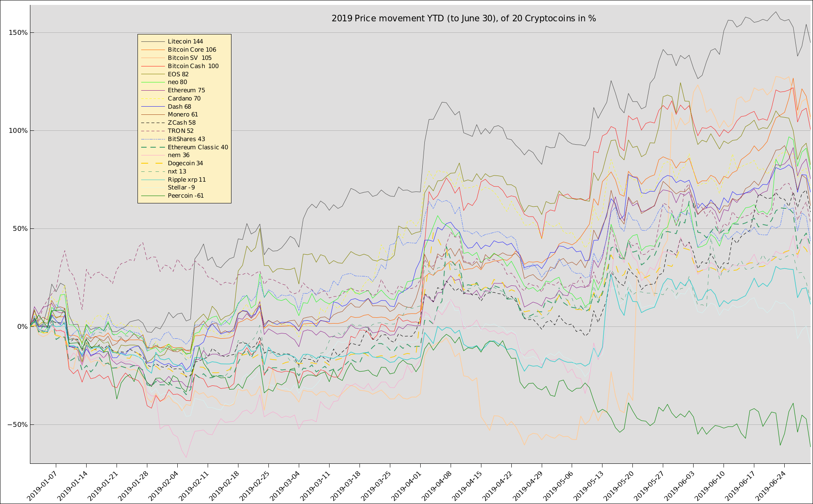
Task: Click the '50%' y-axis label
Action: click(20, 229)
